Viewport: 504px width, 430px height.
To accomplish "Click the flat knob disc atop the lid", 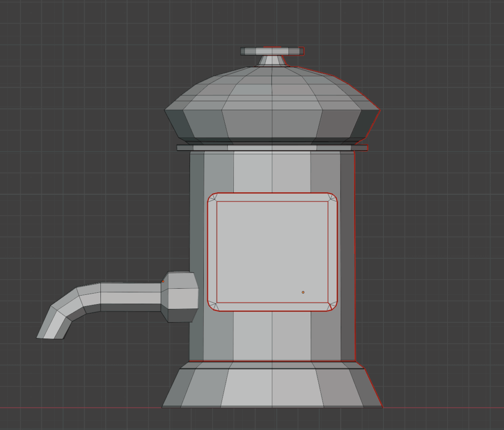I will [x=272, y=51].
